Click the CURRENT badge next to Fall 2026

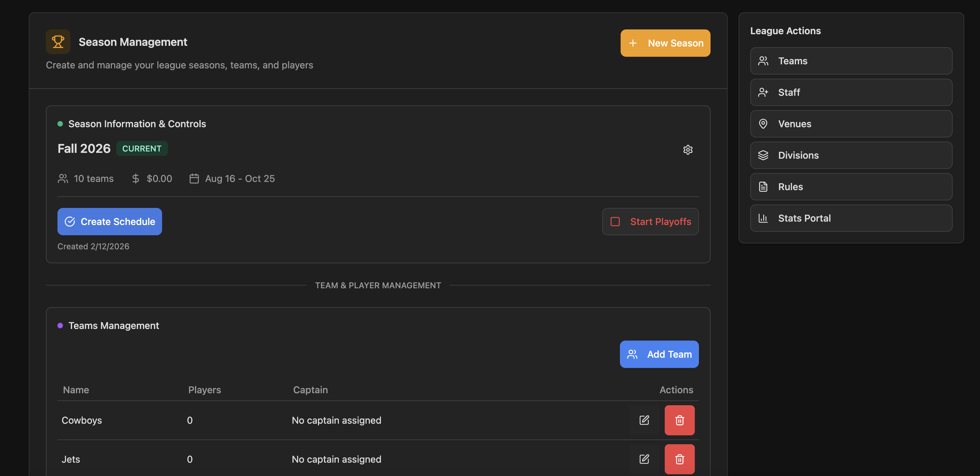142,148
